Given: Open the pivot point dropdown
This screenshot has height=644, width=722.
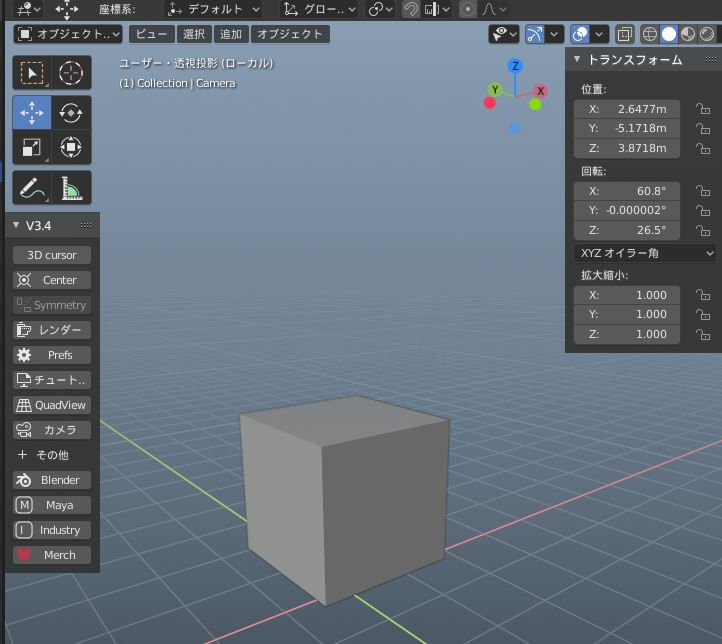Looking at the screenshot, I should (x=380, y=9).
